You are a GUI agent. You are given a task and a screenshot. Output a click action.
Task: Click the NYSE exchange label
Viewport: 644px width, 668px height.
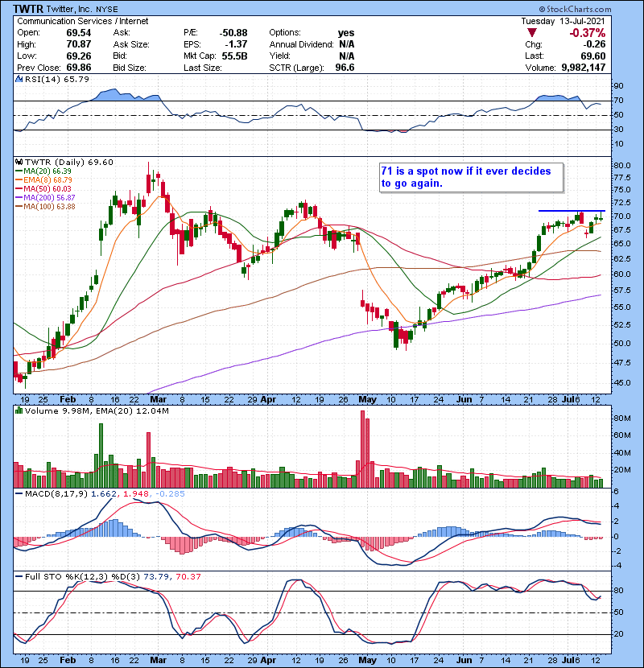107,9
